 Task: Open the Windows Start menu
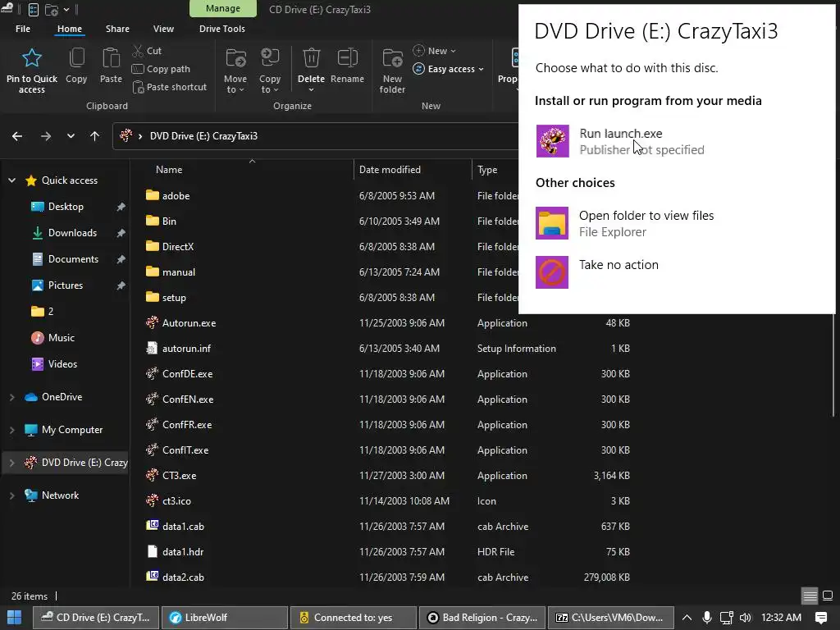15,618
